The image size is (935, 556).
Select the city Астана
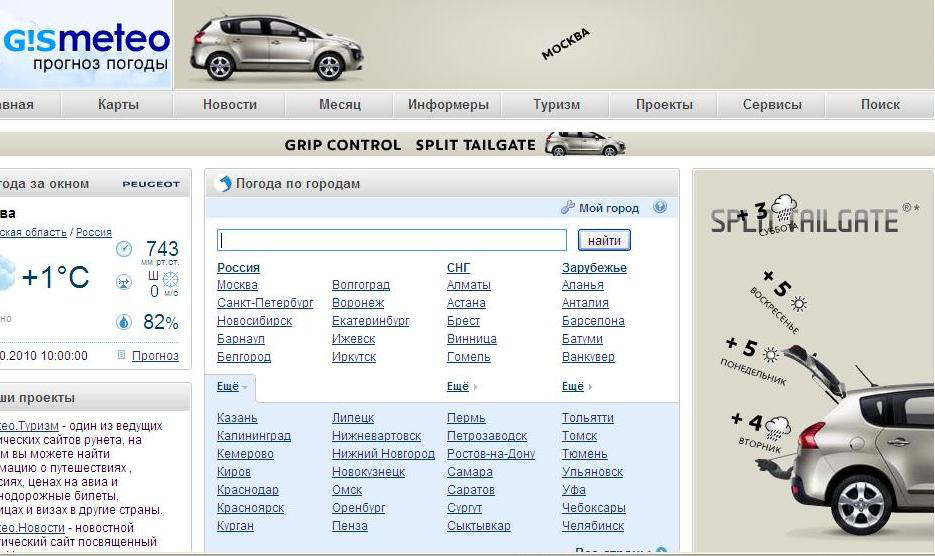466,303
